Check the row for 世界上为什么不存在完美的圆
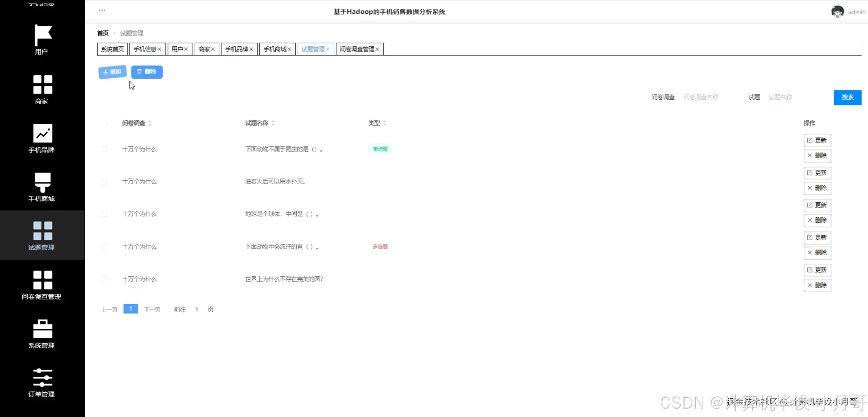The height and width of the screenshot is (417, 868). 104,279
